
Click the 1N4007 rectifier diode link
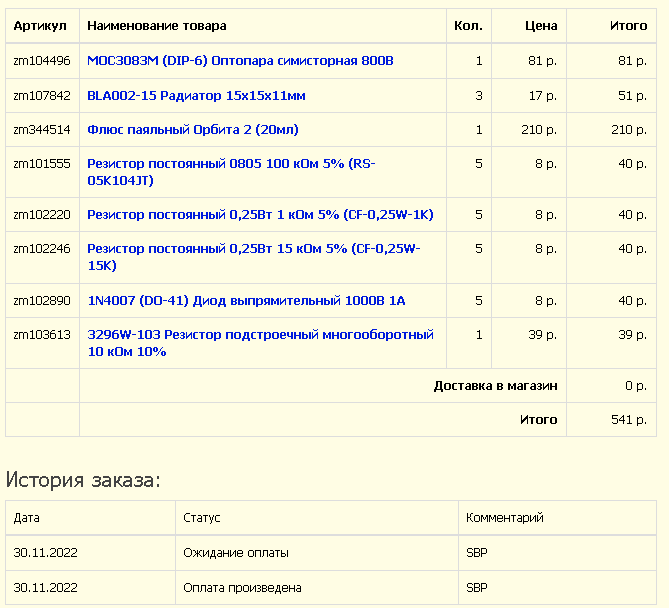(246, 300)
